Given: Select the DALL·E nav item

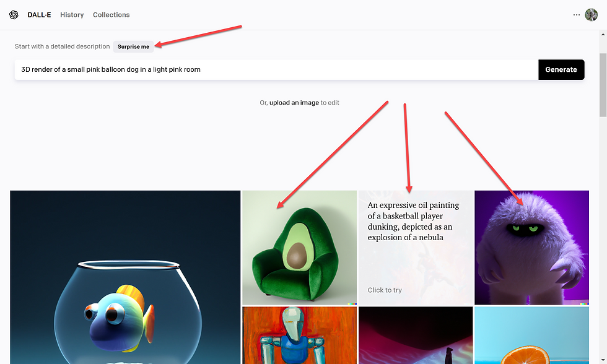Looking at the screenshot, I should [39, 15].
